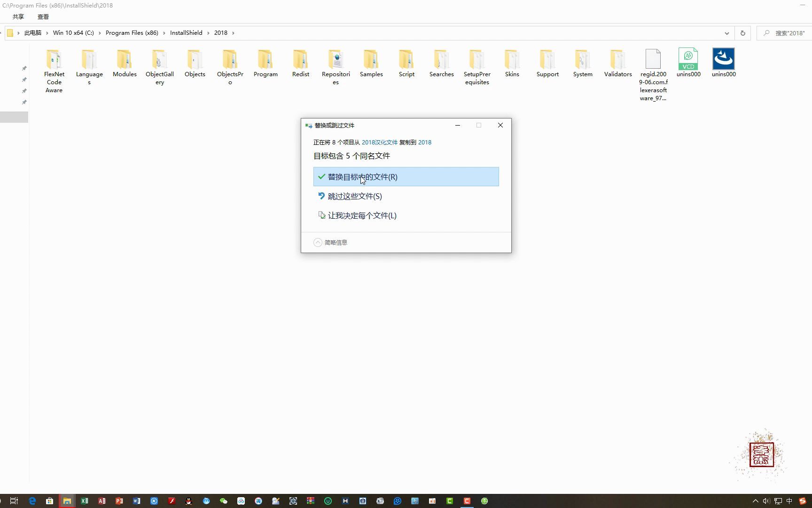Screen dimensions: 812x508
Task: Choose replace the files in the destination
Action: 406,177
